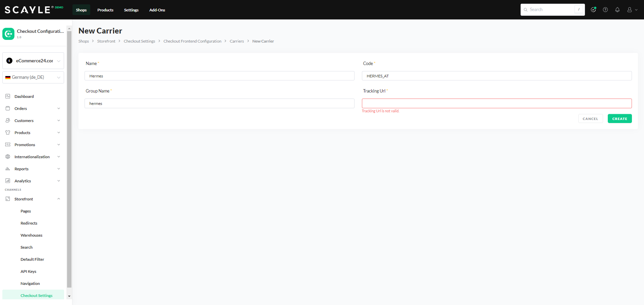Viewport: 644px width, 305px height.
Task: Open the eCommerce24 shop selector dropdown
Action: [33, 61]
